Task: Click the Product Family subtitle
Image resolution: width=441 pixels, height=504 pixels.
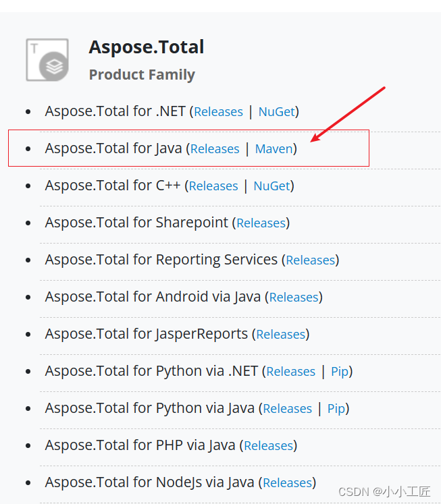Action: tap(142, 75)
